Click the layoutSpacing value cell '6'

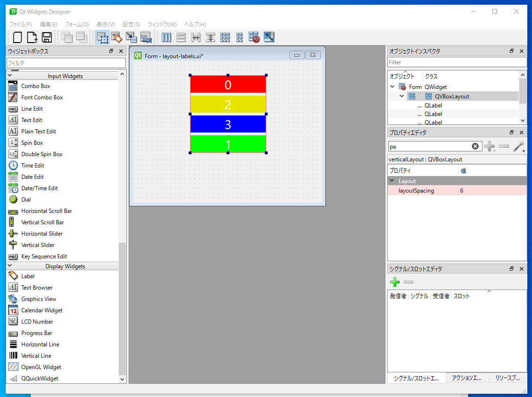pos(492,191)
